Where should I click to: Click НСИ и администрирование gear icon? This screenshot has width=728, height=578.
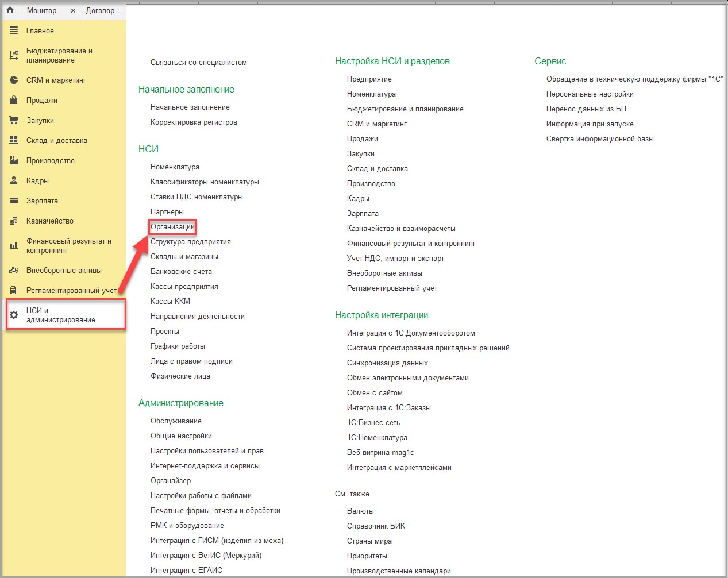pyautogui.click(x=14, y=315)
